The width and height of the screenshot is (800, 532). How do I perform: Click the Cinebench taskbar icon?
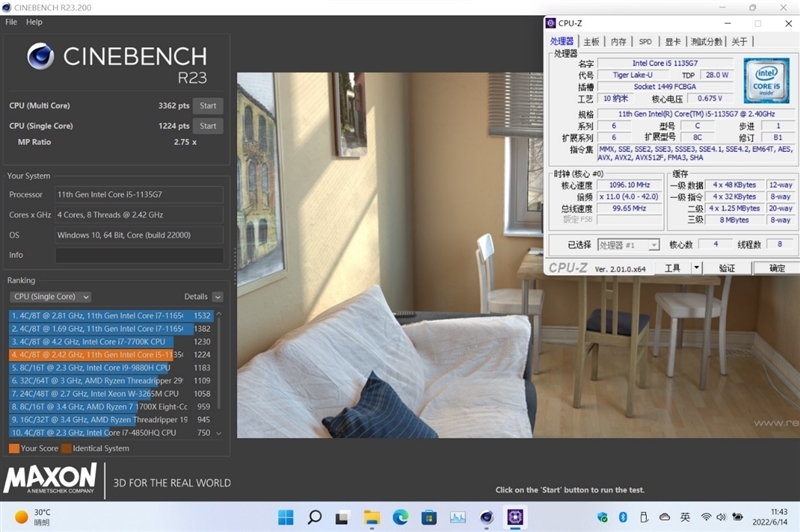click(x=487, y=517)
